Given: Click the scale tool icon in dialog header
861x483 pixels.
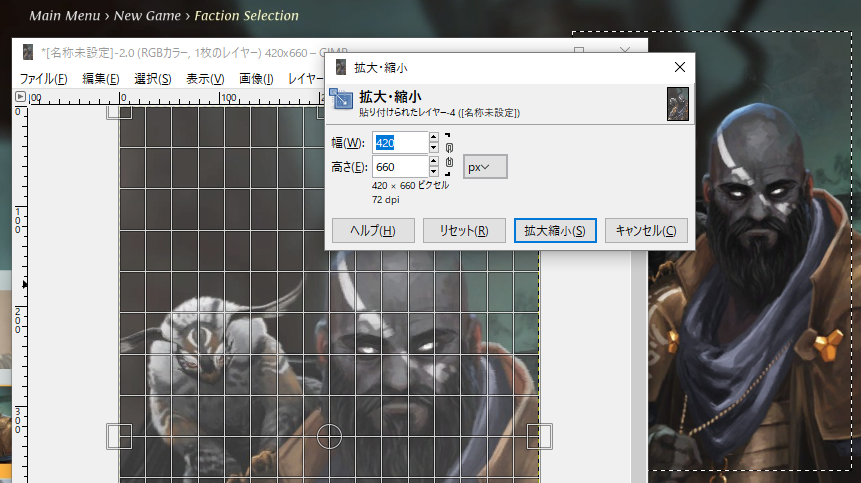Looking at the screenshot, I should pyautogui.click(x=341, y=99).
